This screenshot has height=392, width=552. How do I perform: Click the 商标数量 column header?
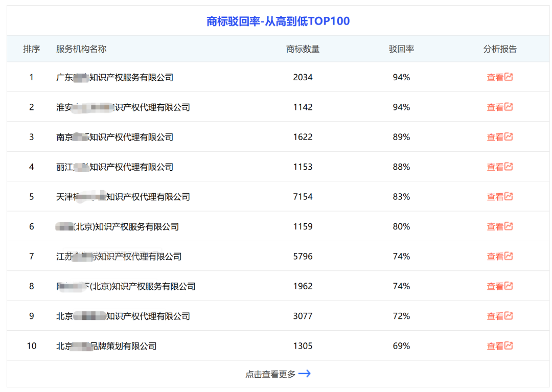303,49
